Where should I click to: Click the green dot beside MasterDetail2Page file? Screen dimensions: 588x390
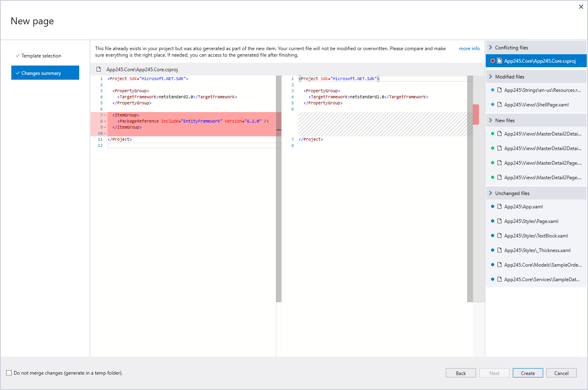(492, 163)
